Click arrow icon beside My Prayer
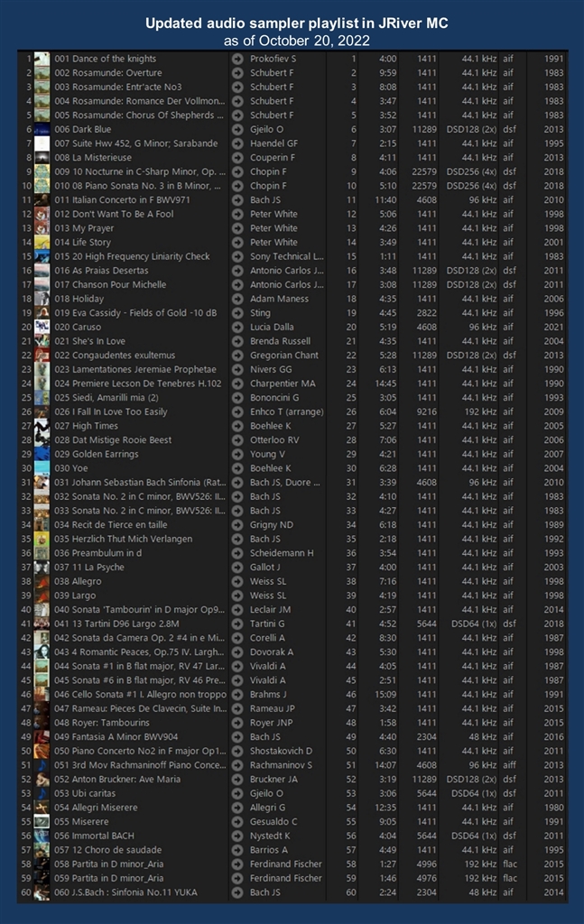Screen dimensions: 584x924 coord(237,228)
